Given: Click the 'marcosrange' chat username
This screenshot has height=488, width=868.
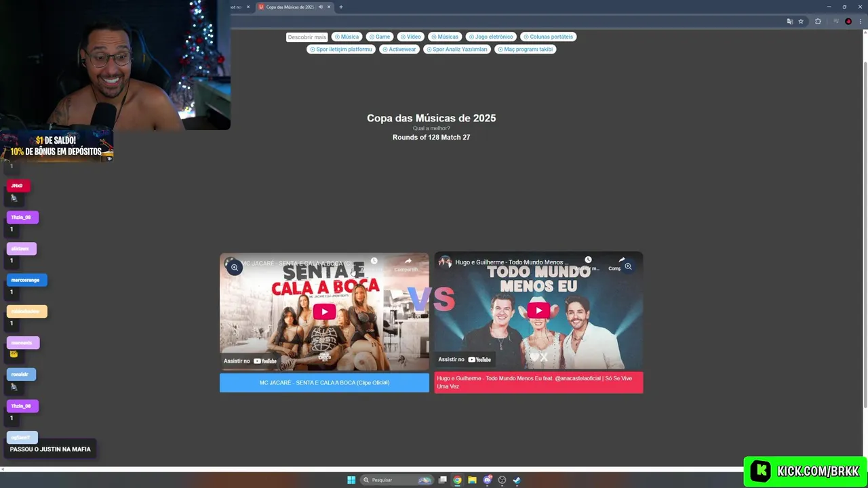Looking at the screenshot, I should [x=25, y=280].
